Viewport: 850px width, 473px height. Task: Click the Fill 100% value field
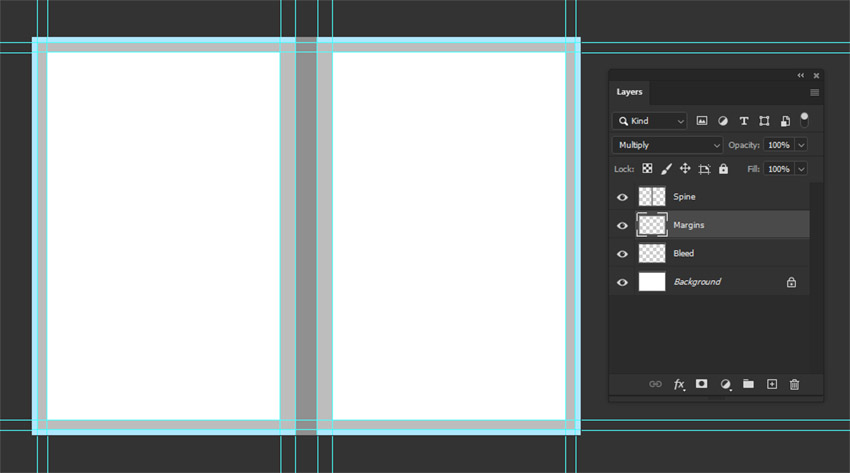pos(778,169)
